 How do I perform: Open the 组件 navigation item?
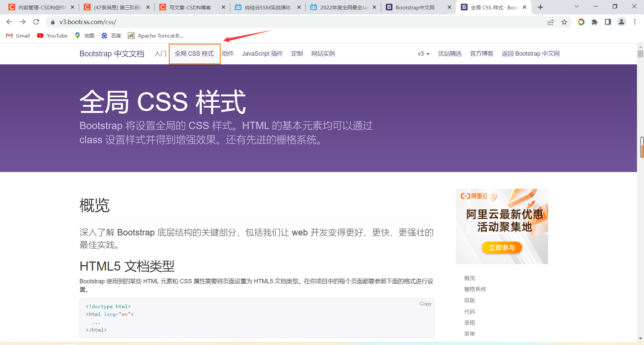tap(228, 54)
